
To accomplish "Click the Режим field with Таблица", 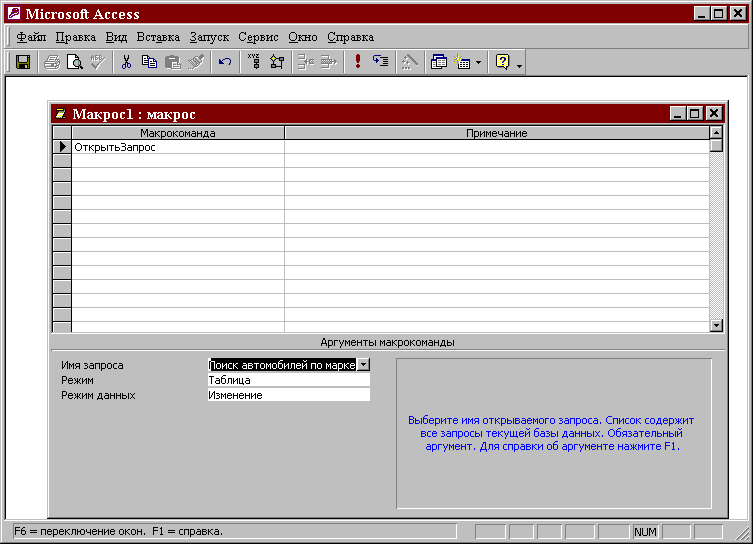I will pos(289,380).
